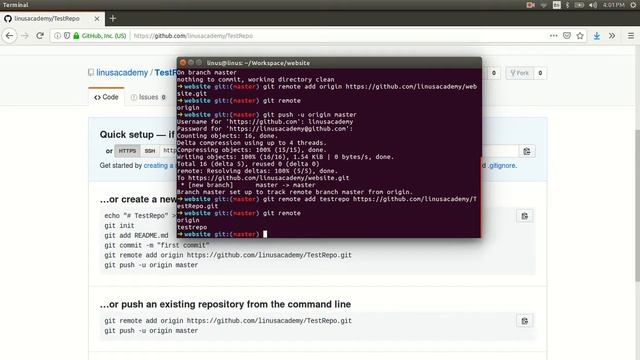The width and height of the screenshot is (640, 360).
Task: Follow the 'creating a' new file link
Action: click(158, 165)
